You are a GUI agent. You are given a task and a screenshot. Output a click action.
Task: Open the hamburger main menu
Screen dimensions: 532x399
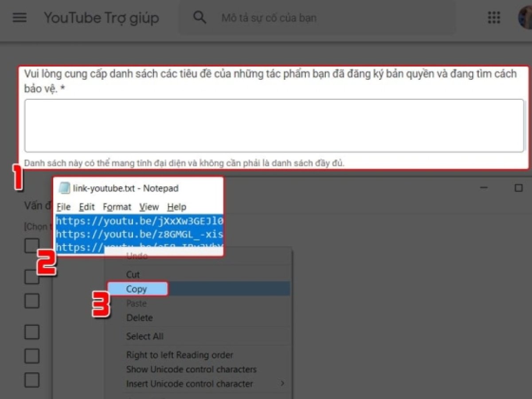(x=20, y=18)
